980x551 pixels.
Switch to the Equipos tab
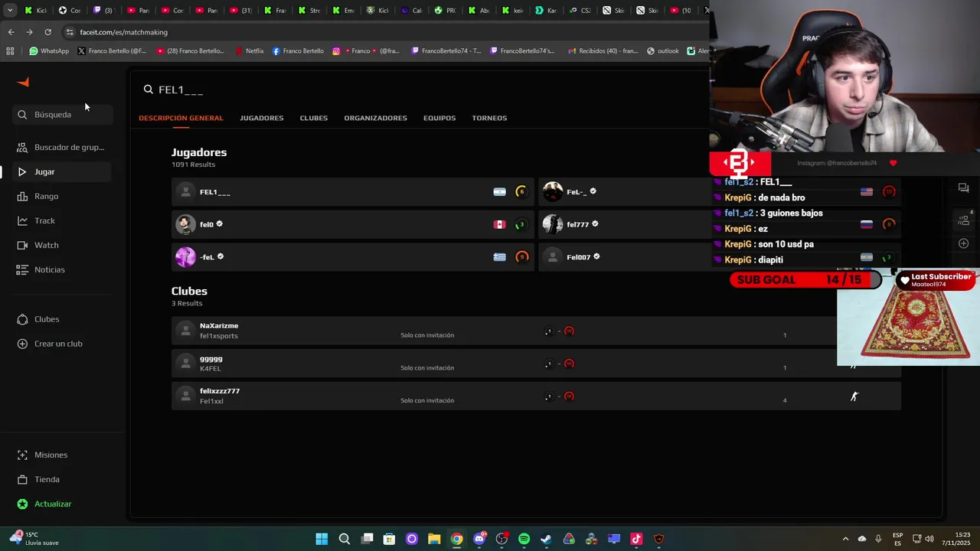pyautogui.click(x=439, y=118)
